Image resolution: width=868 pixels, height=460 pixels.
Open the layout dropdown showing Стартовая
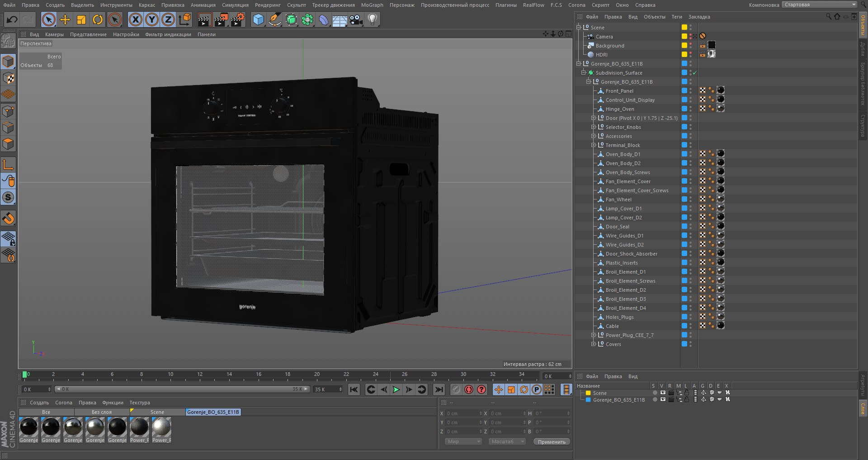pos(819,5)
